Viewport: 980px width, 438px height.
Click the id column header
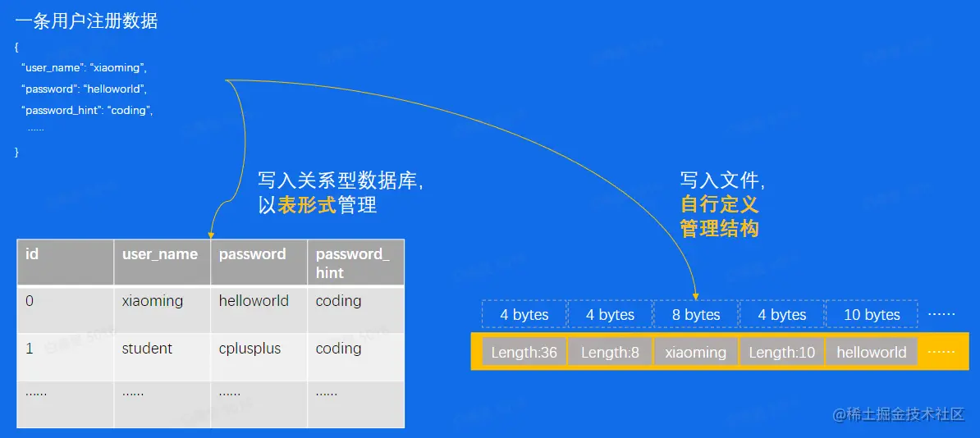click(x=65, y=262)
